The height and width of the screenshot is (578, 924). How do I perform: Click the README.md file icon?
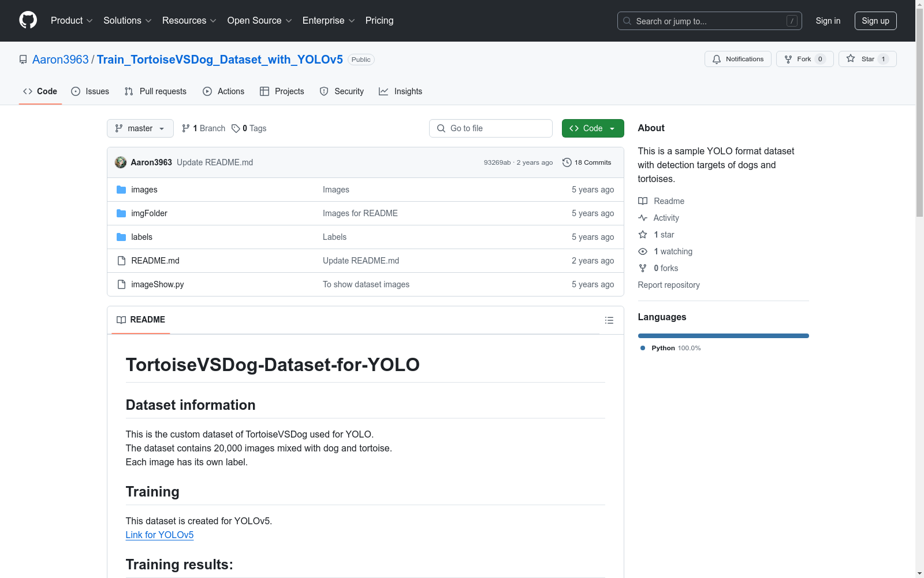click(x=121, y=261)
